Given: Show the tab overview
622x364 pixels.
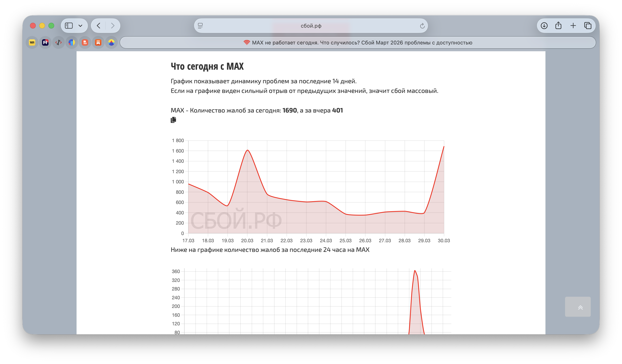Looking at the screenshot, I should click(588, 26).
